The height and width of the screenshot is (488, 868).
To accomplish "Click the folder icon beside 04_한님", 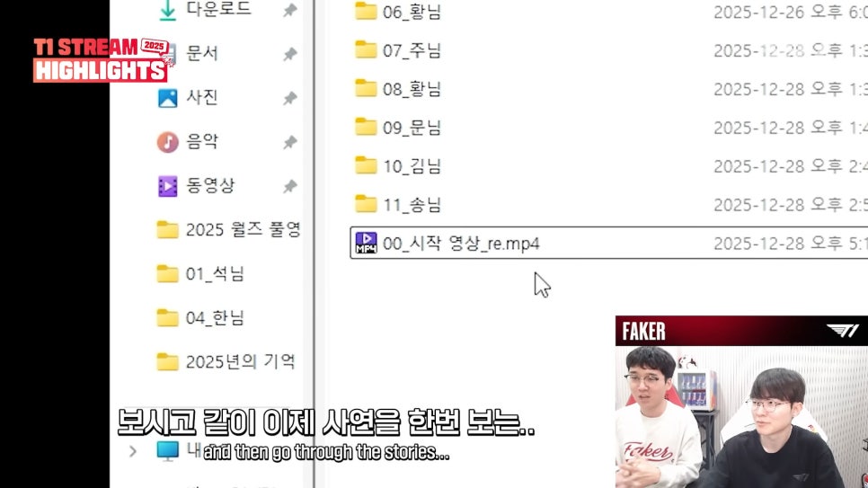I will (167, 318).
